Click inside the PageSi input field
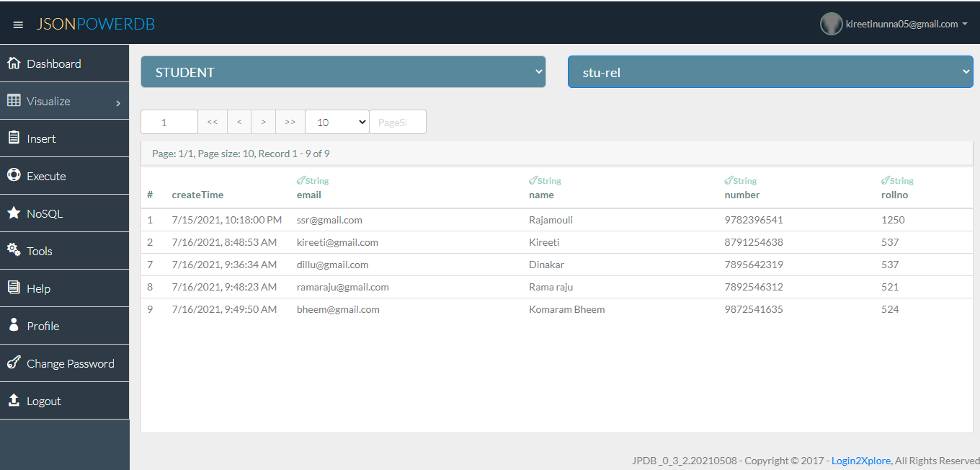This screenshot has width=980, height=470. (x=397, y=121)
